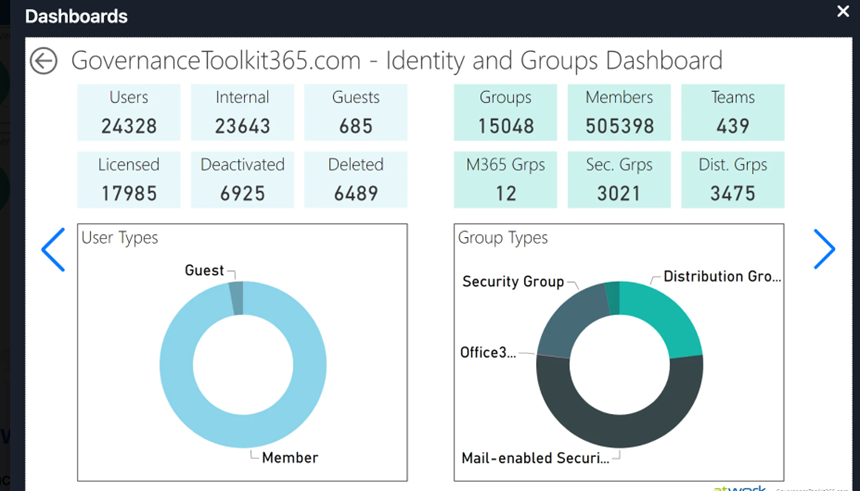
Task: Click the Office3... chart label
Action: (x=488, y=353)
